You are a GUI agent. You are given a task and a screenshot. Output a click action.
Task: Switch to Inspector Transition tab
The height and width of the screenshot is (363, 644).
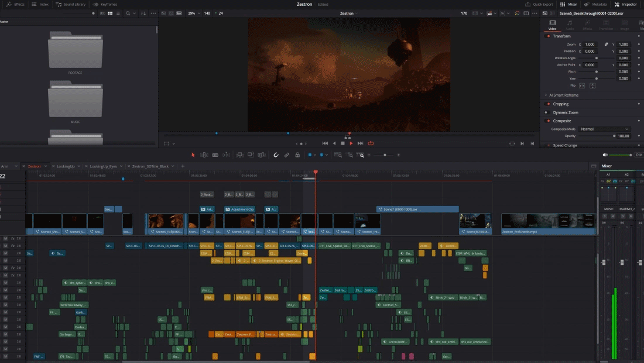pyautogui.click(x=606, y=25)
